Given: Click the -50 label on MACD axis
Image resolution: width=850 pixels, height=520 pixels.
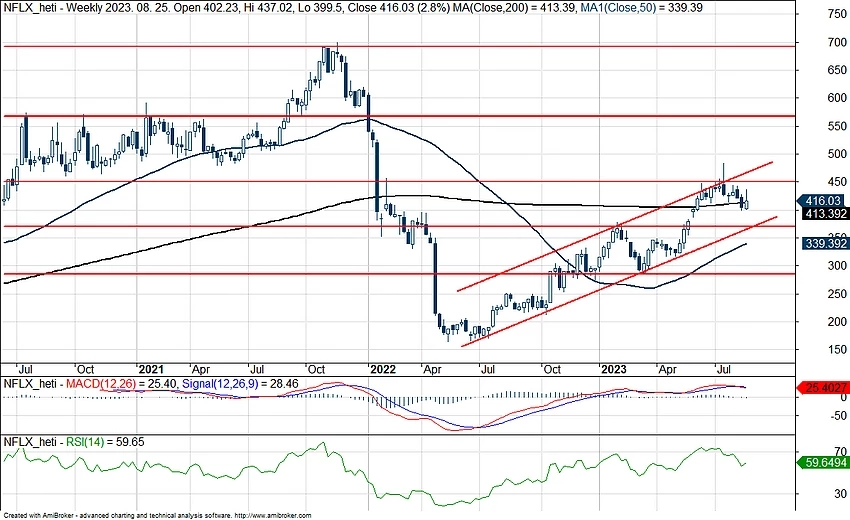Looking at the screenshot, I should [838, 416].
